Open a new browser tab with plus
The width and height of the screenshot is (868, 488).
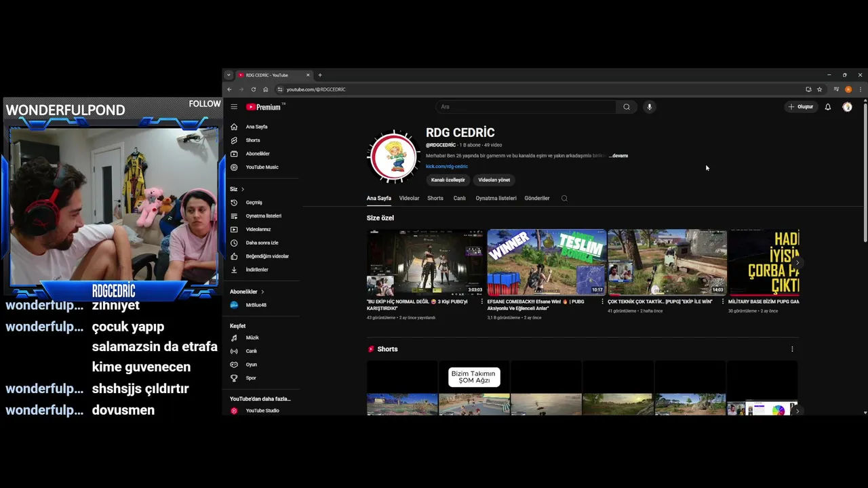320,75
